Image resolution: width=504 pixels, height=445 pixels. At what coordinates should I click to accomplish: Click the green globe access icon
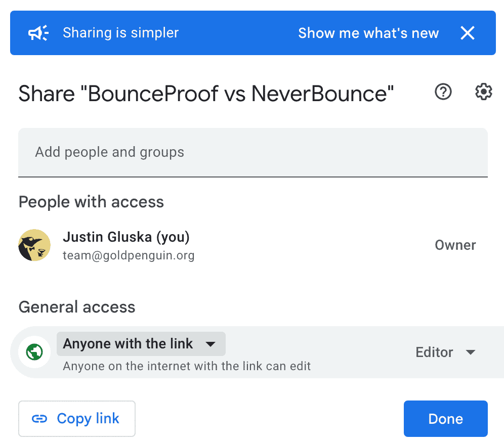(x=34, y=352)
